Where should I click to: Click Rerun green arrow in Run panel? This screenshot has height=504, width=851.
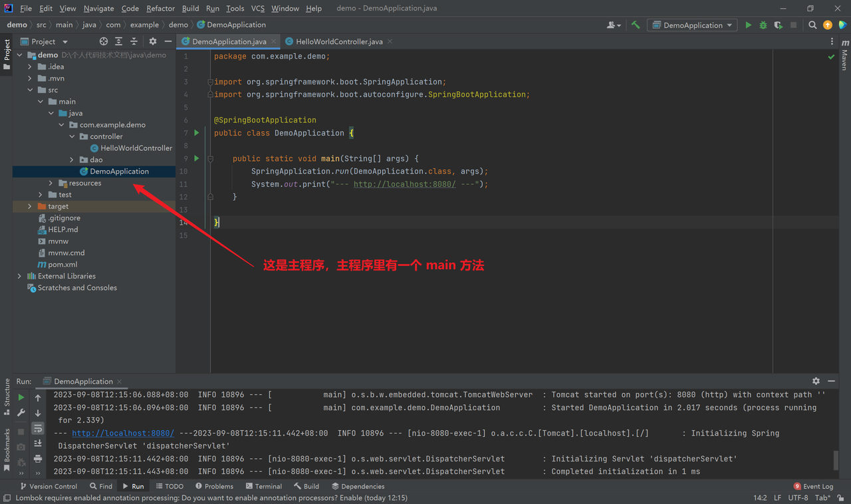(21, 398)
